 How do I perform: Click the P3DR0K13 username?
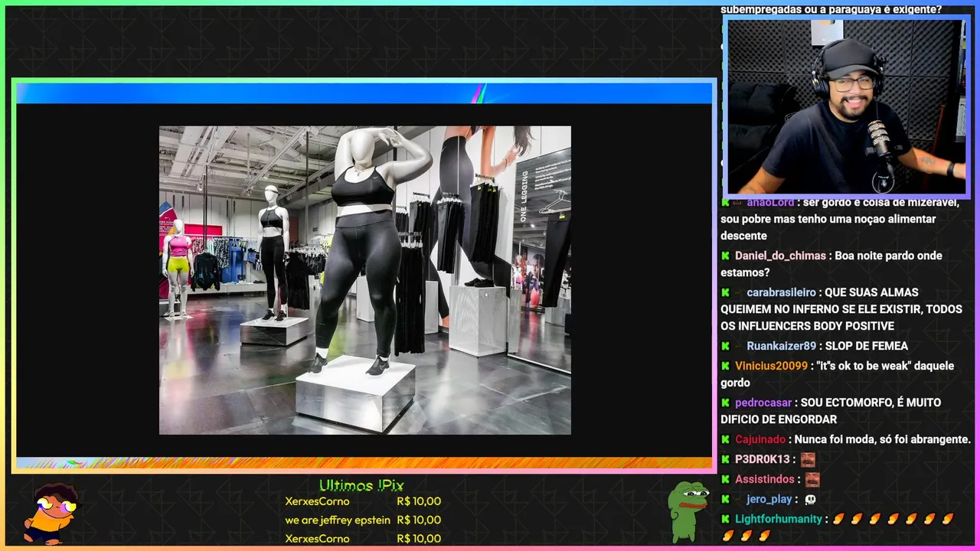pyautogui.click(x=762, y=459)
